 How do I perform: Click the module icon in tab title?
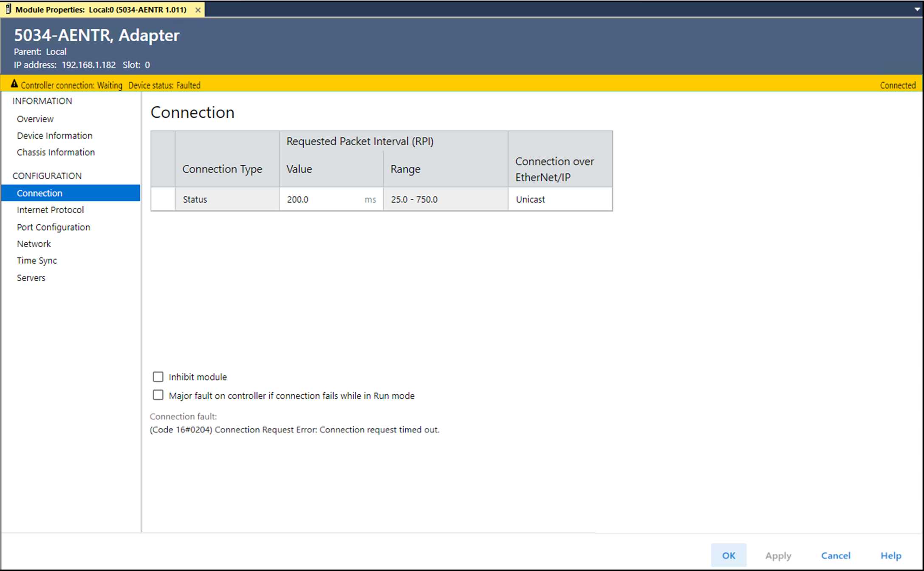8,9
